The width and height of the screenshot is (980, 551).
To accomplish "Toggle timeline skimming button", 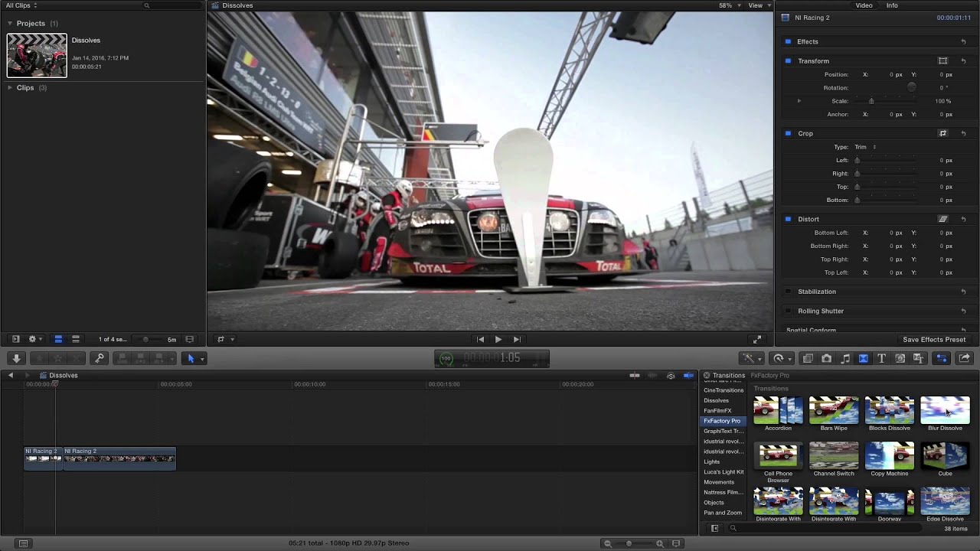I will pyautogui.click(x=634, y=376).
